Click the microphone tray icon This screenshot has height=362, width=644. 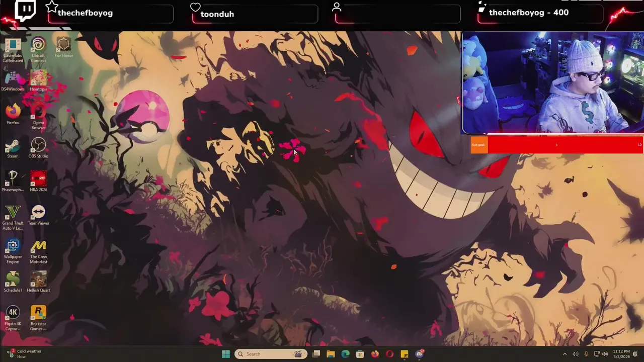[586, 354]
